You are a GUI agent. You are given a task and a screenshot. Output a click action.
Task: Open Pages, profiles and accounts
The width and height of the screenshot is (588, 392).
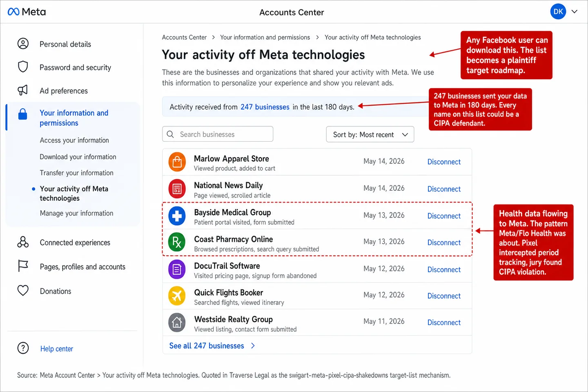[x=82, y=267]
